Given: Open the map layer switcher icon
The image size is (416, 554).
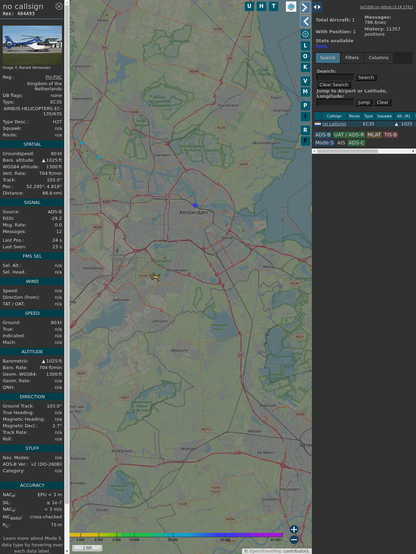Looking at the screenshot, I should click(291, 7).
